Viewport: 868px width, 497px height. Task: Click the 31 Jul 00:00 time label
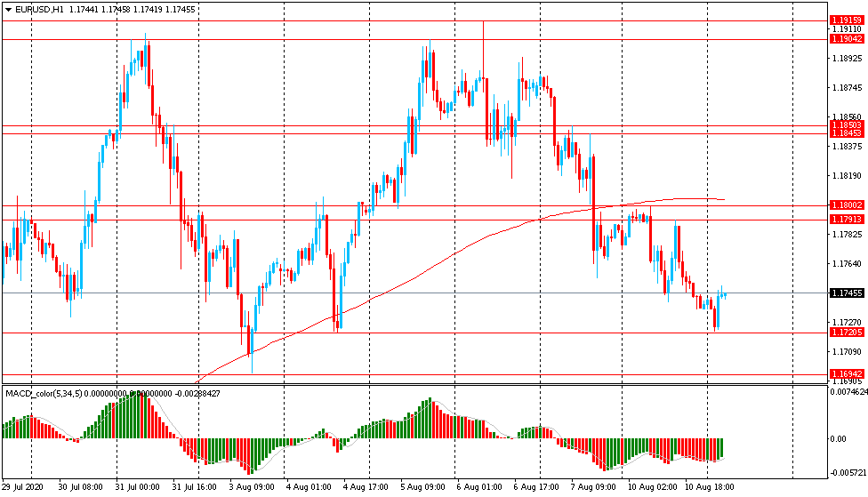point(137,487)
